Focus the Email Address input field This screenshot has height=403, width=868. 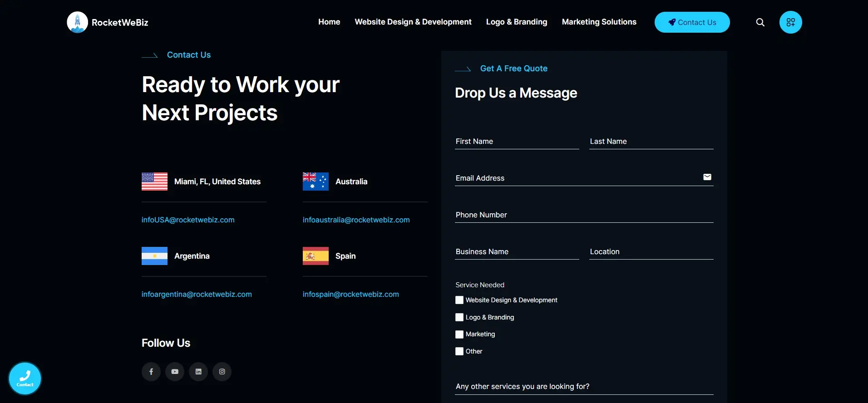pyautogui.click(x=577, y=178)
